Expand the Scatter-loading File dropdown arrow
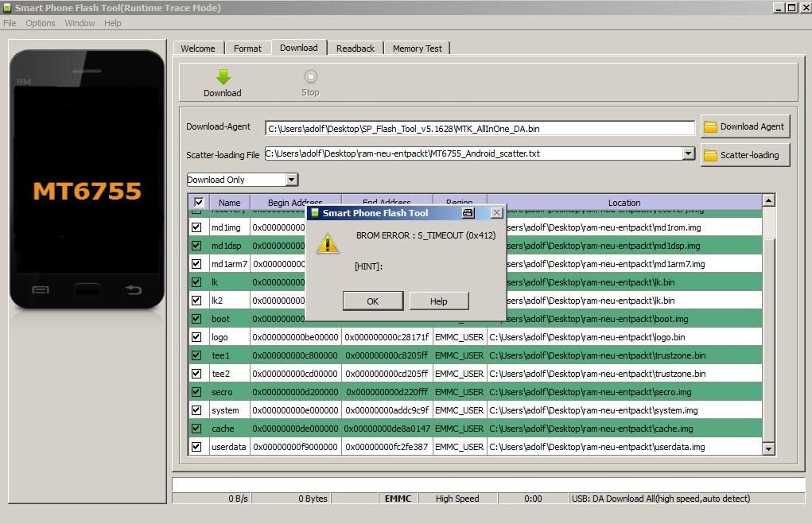 [688, 153]
